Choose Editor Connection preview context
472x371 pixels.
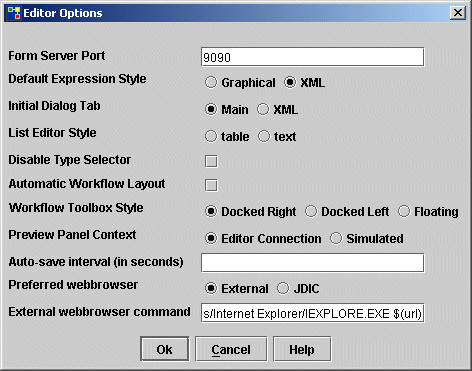[x=211, y=238]
